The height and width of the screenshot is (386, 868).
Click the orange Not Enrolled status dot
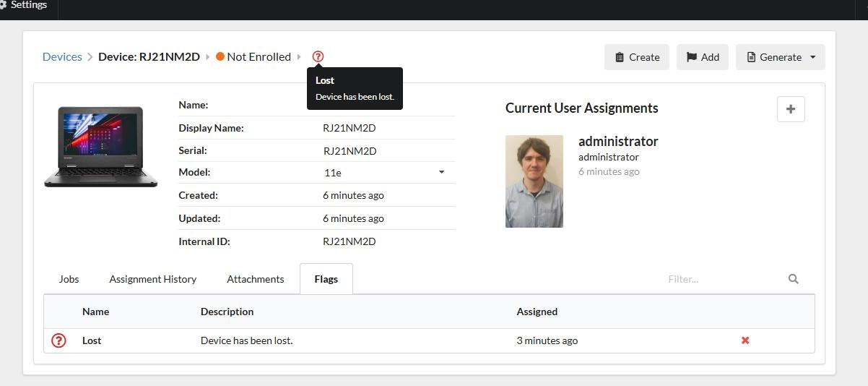point(220,56)
